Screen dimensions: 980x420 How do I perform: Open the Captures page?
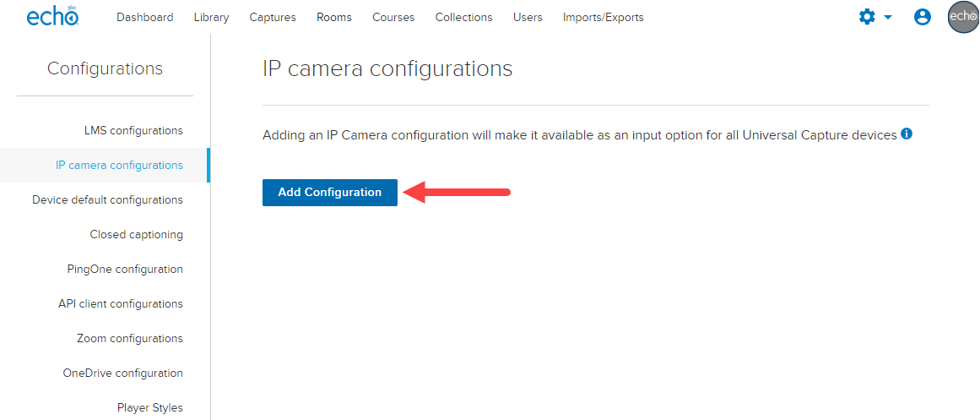click(x=273, y=17)
